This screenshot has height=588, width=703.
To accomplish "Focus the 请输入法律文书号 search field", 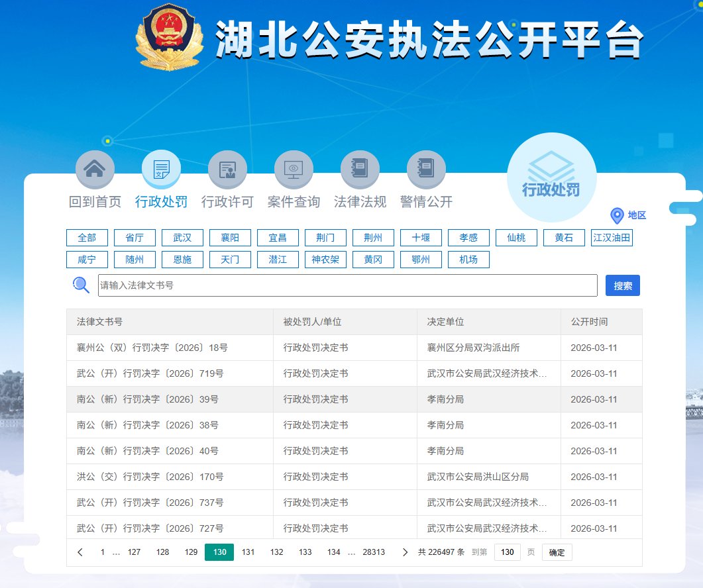I will click(347, 285).
